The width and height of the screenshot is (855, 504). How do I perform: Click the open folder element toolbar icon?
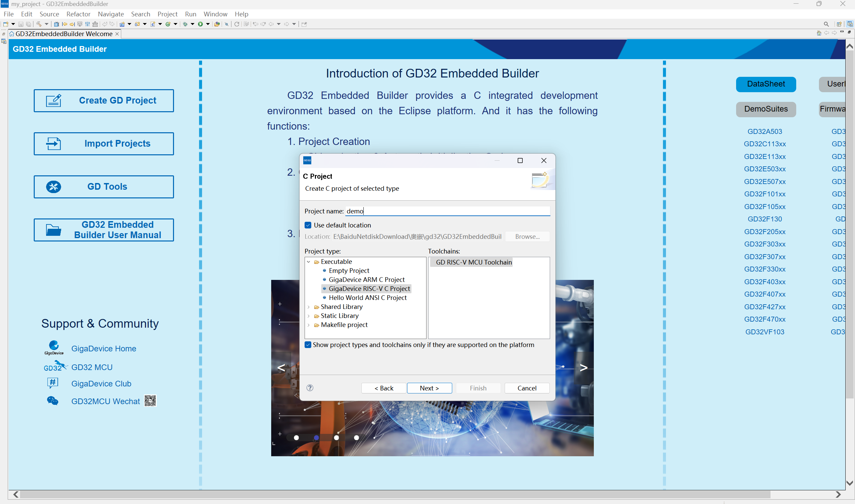click(217, 24)
